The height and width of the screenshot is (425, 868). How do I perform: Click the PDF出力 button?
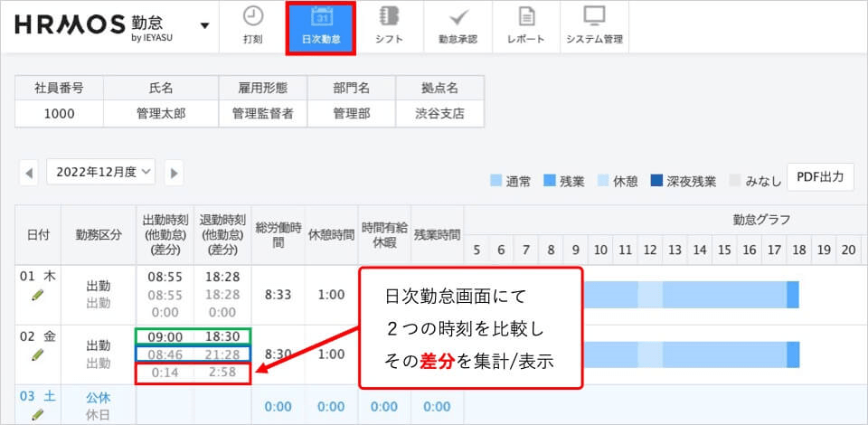[819, 177]
